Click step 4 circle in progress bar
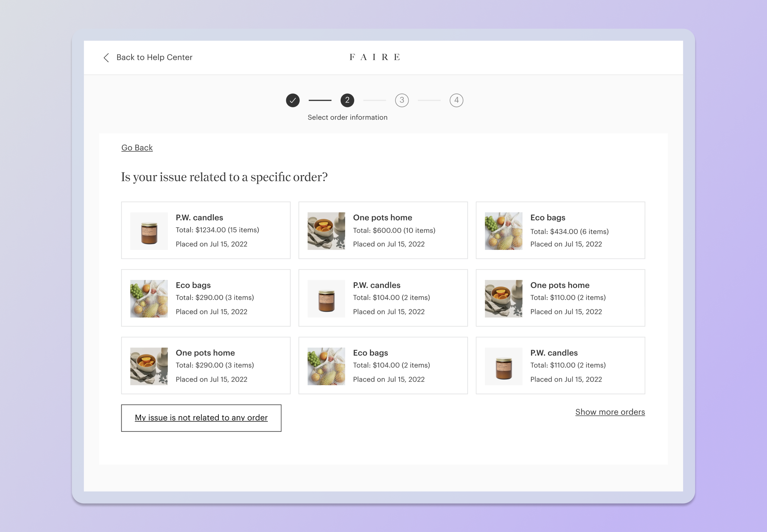This screenshot has width=767, height=532. tap(456, 100)
